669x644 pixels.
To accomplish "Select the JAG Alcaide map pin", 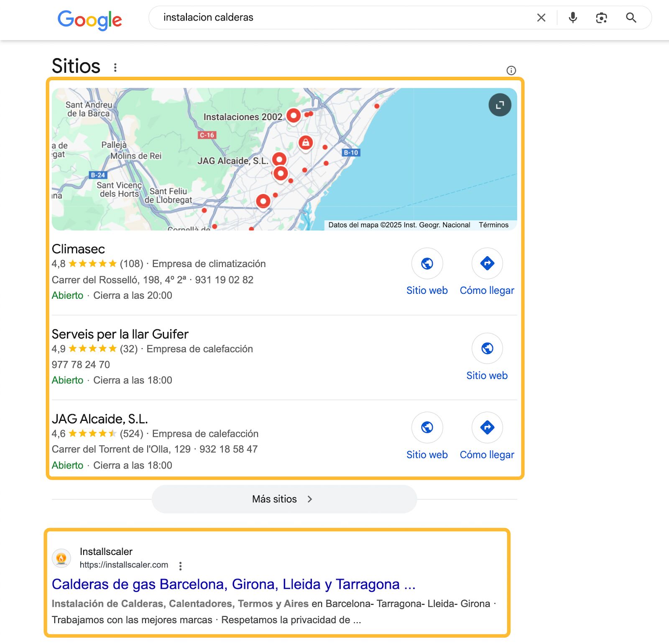I will (279, 160).
